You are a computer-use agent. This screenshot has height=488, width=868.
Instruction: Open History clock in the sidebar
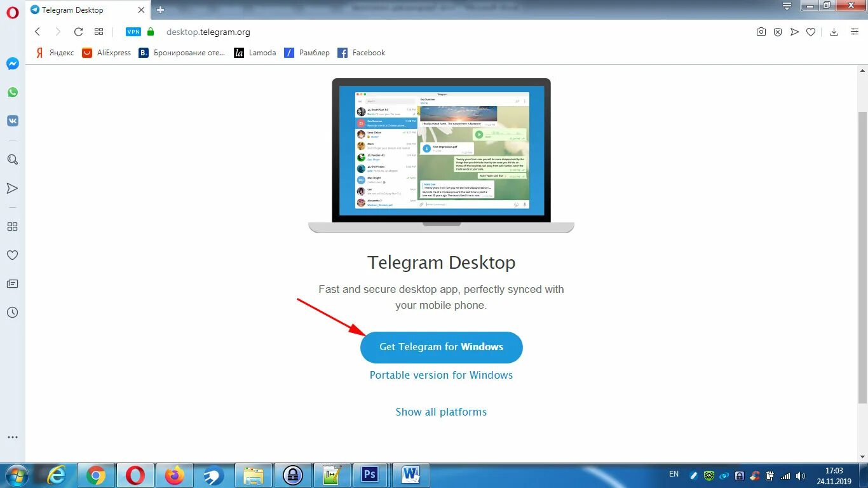pos(13,312)
